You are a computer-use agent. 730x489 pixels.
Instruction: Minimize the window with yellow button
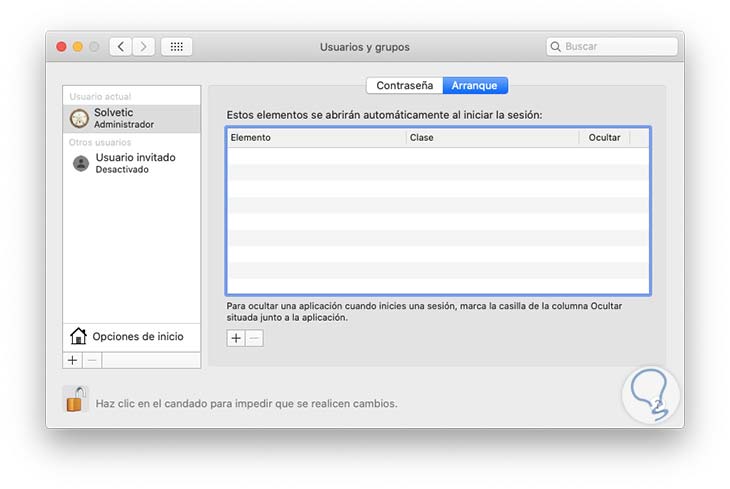tap(78, 47)
